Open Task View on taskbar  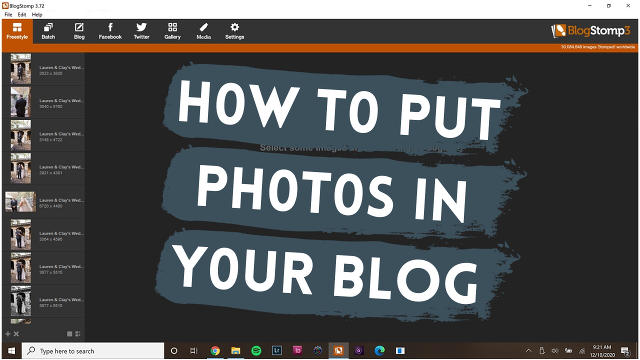[x=194, y=351]
